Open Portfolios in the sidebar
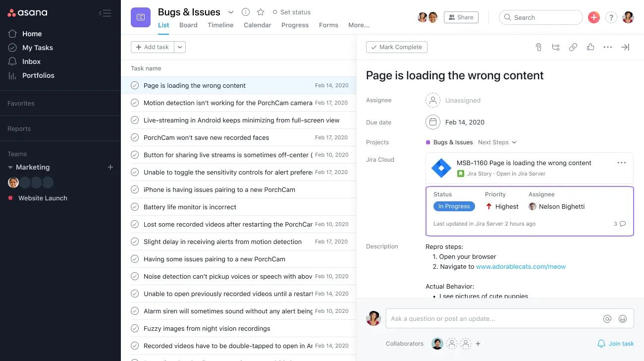 [38, 75]
